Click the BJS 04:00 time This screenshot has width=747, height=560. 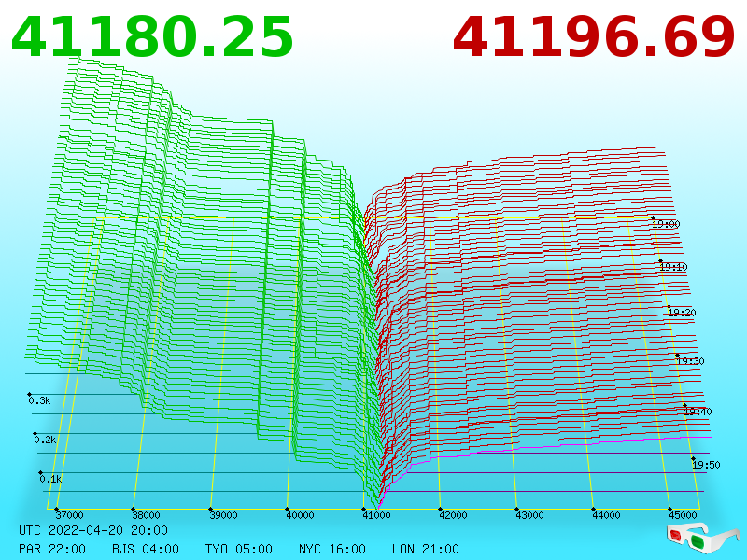146,549
